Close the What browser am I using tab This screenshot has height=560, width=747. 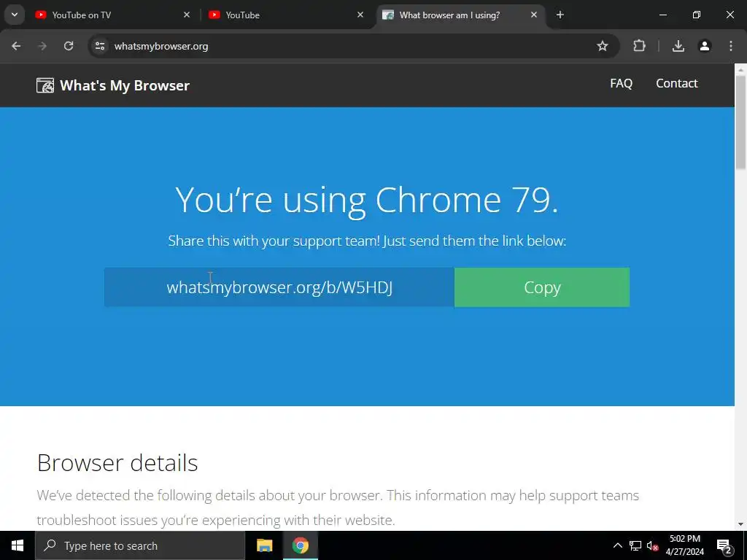[x=534, y=15]
